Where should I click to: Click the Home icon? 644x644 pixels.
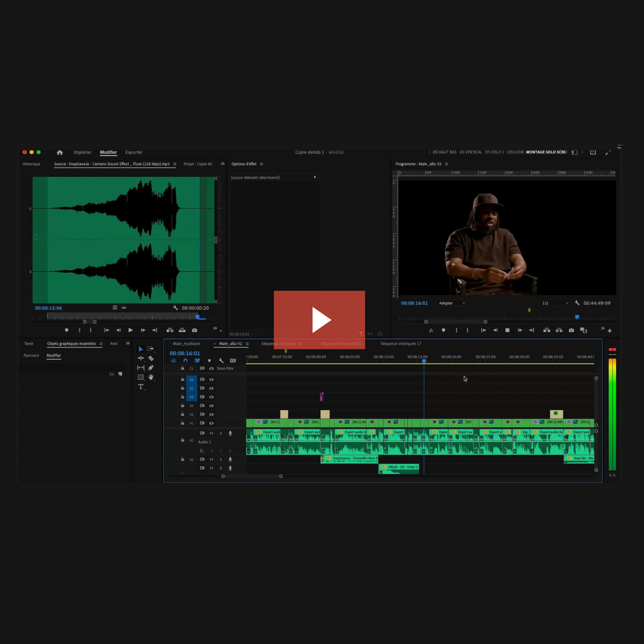pyautogui.click(x=60, y=152)
